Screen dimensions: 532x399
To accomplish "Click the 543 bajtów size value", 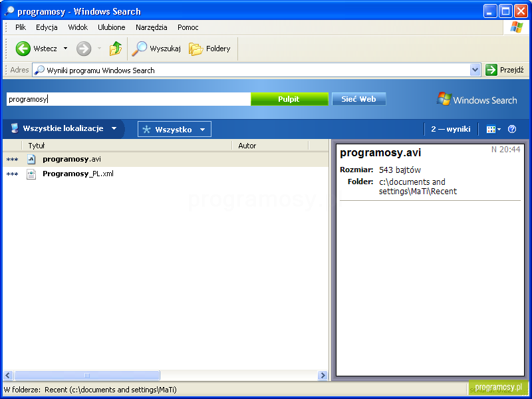I will [x=400, y=170].
